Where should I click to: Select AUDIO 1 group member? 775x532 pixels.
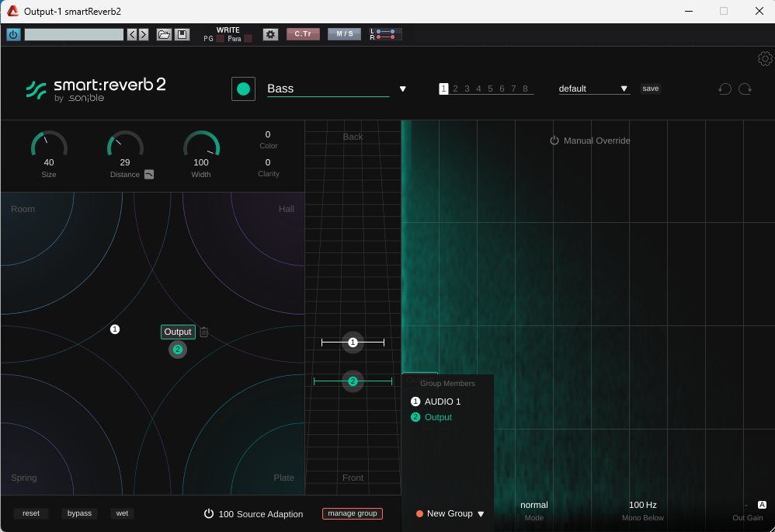tap(436, 402)
